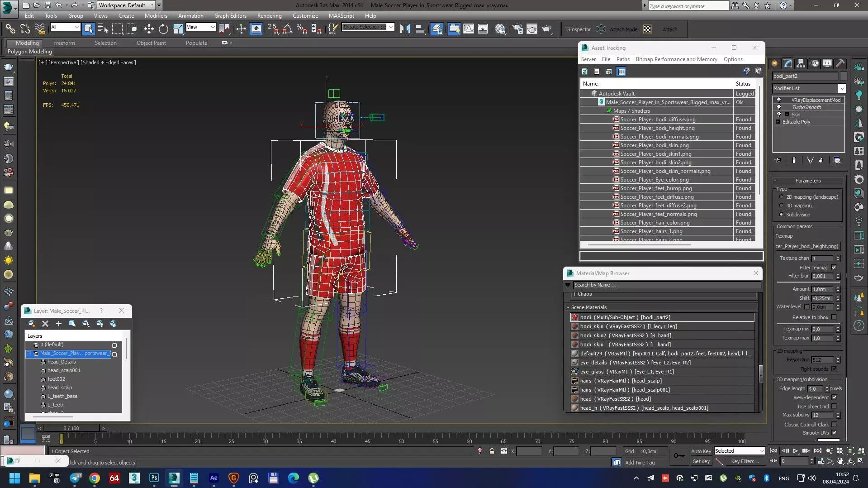
Task: Click the Zoom Extents Selected icon
Action: coord(851,451)
